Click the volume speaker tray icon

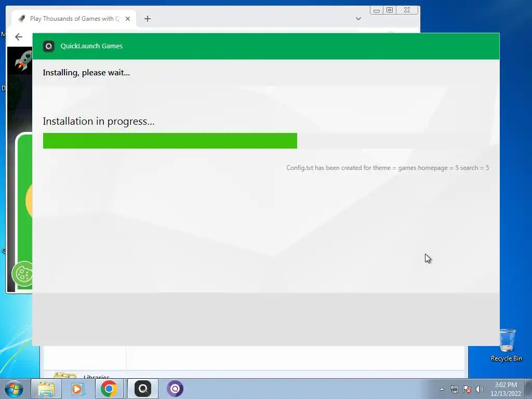480,389
